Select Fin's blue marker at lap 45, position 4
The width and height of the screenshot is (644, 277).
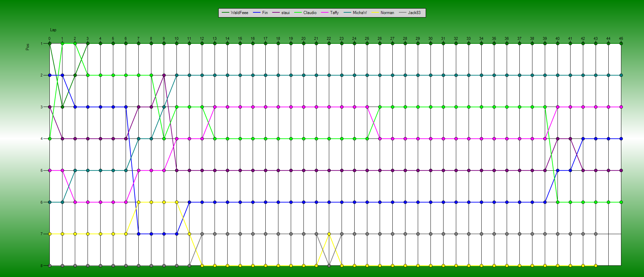tap(621, 138)
